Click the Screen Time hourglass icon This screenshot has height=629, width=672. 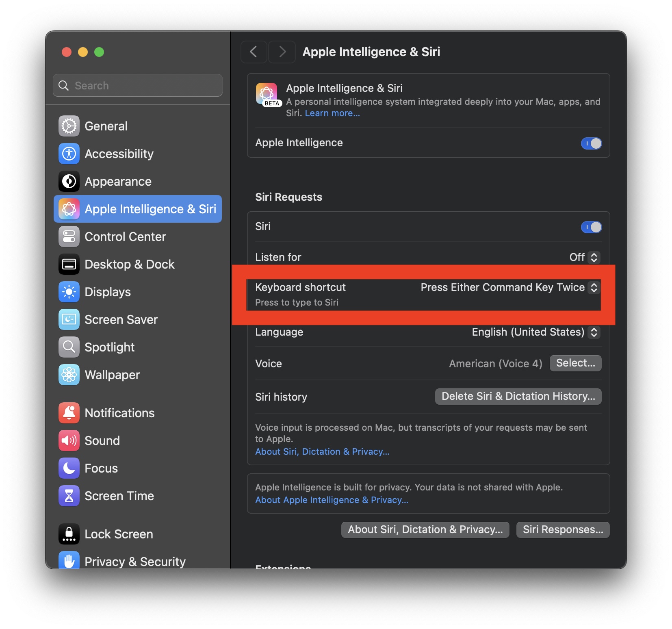coord(69,496)
